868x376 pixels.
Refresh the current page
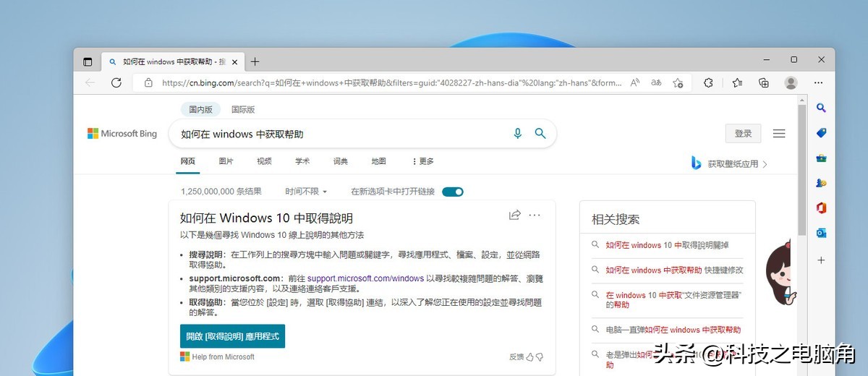pyautogui.click(x=116, y=82)
